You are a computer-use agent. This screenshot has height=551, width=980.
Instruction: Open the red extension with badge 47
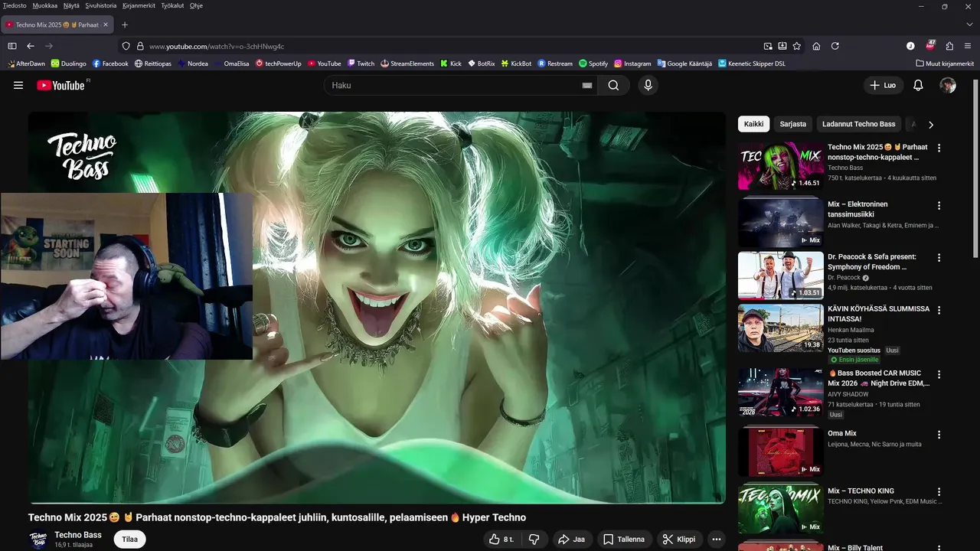tap(930, 46)
